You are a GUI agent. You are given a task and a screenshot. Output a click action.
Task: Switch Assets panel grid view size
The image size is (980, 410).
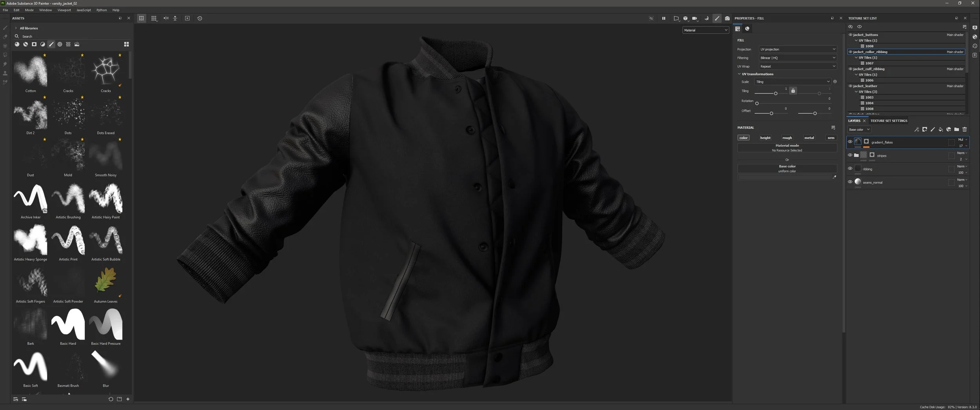[x=126, y=44]
